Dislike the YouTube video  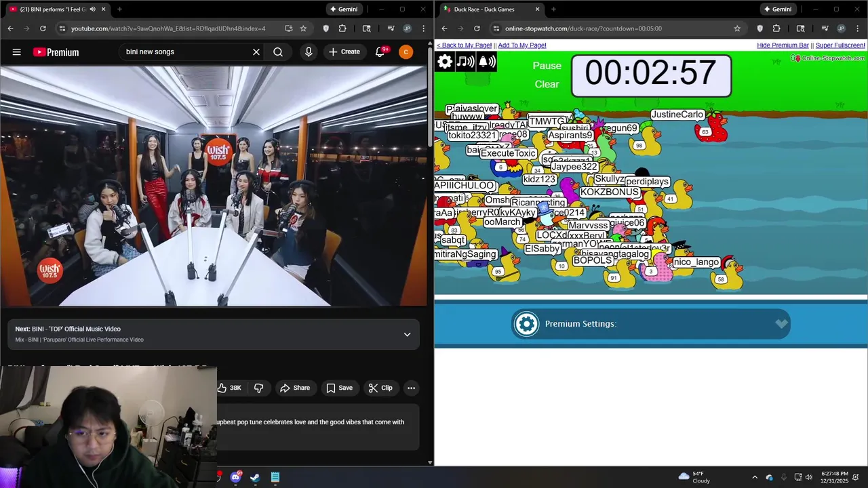[258, 388]
